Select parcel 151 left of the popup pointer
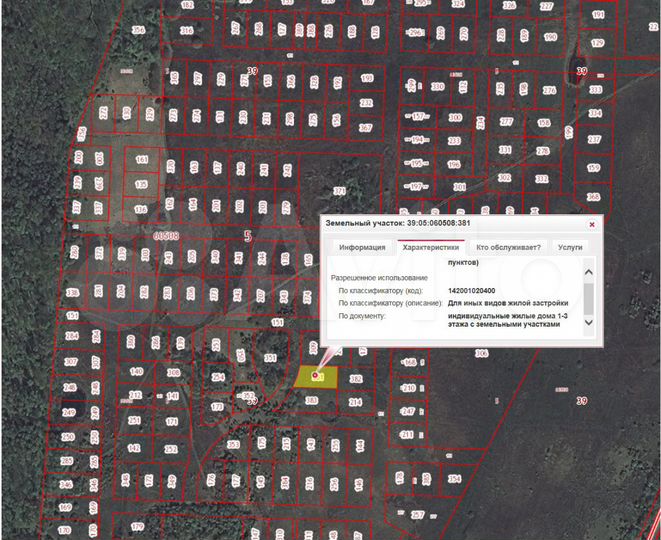Screen dimensions: 661x540 click(x=270, y=357)
